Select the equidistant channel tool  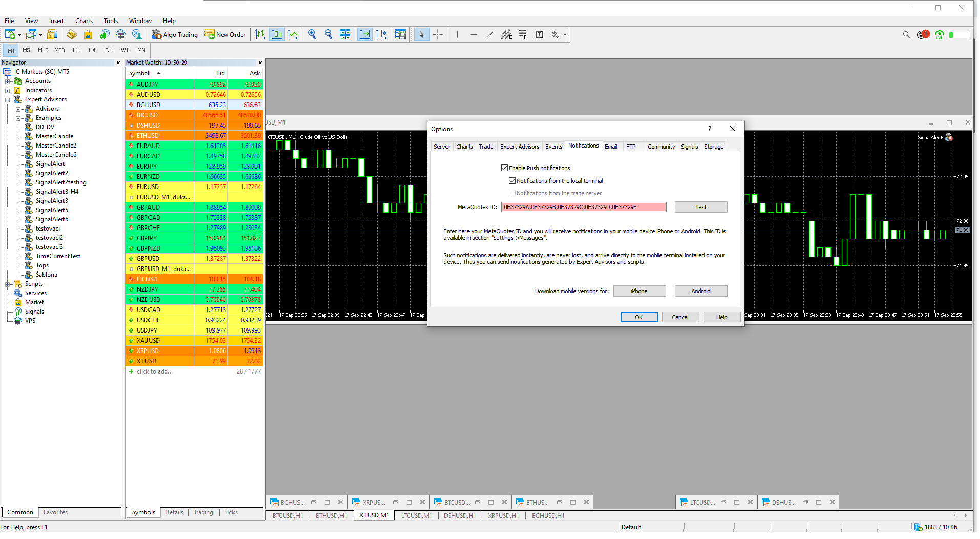point(506,34)
